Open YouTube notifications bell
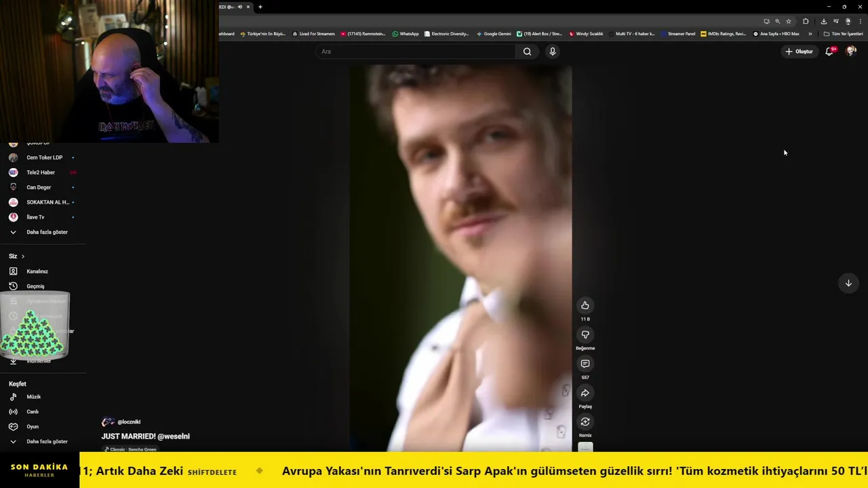 point(829,52)
